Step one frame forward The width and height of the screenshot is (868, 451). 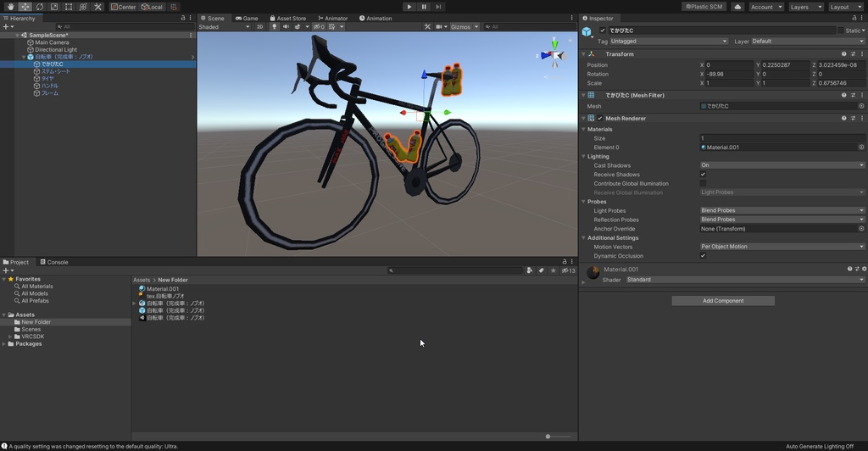pyautogui.click(x=438, y=7)
